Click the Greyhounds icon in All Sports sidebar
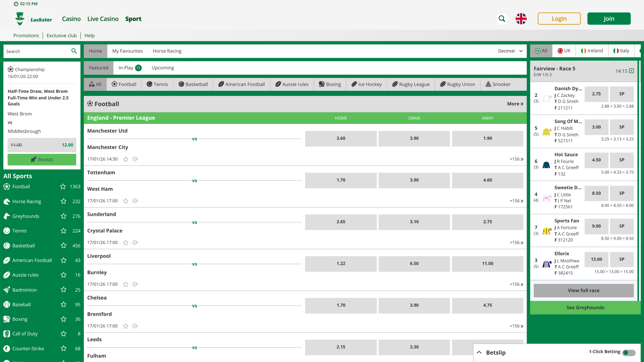644x362 pixels. (x=6, y=216)
